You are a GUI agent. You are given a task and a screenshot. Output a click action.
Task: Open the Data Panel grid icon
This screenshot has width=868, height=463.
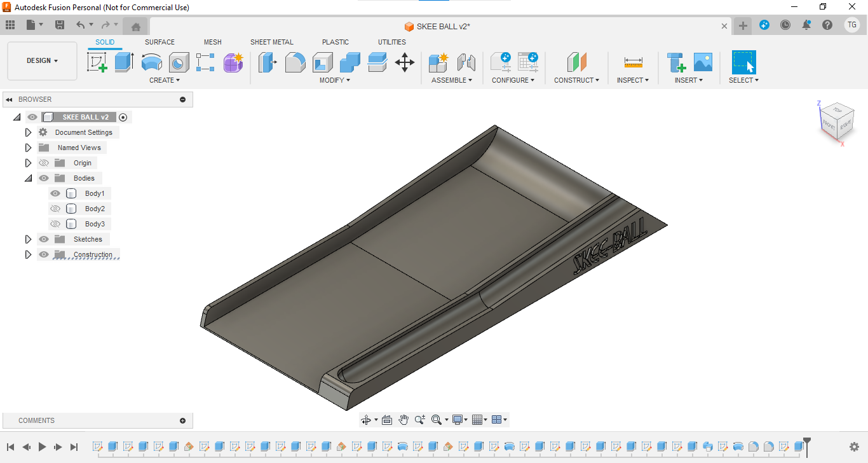tap(10, 25)
